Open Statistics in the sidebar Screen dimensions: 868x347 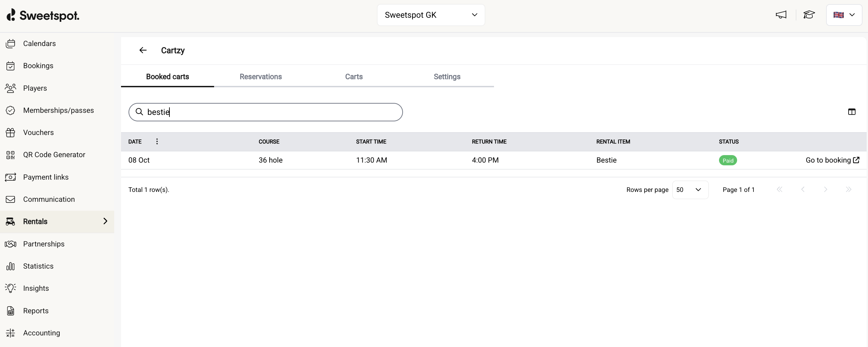38,266
